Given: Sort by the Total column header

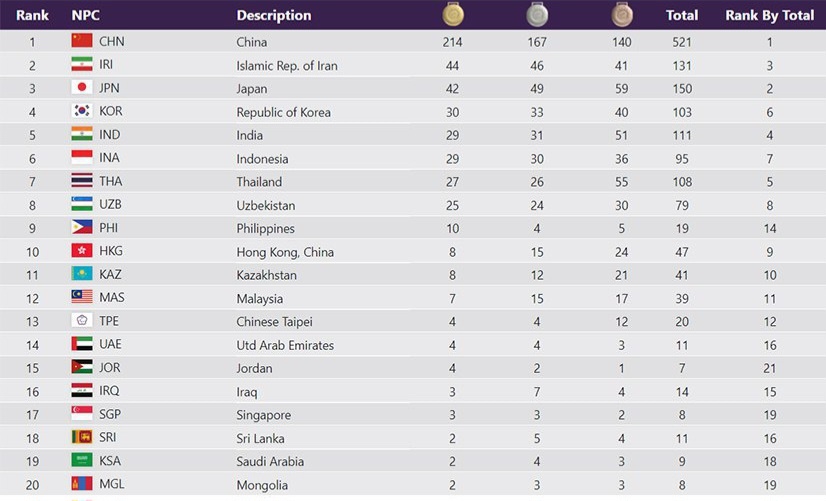Looking at the screenshot, I should [x=682, y=15].
